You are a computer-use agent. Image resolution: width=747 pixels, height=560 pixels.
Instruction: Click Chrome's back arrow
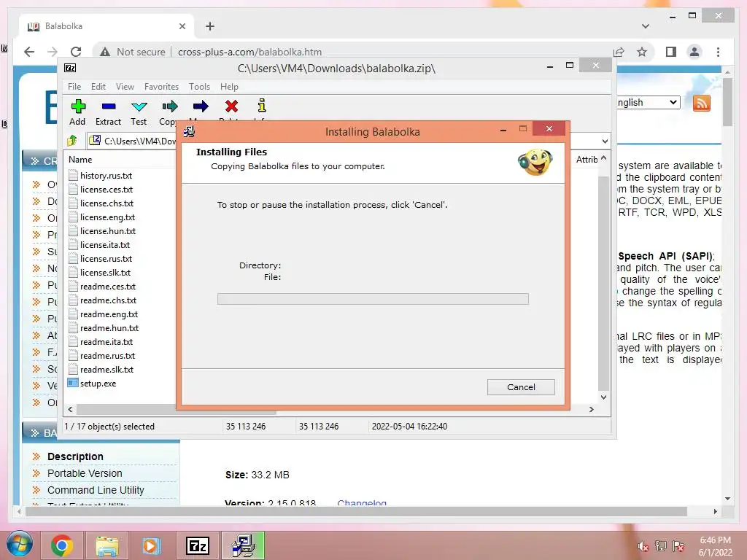tap(29, 52)
